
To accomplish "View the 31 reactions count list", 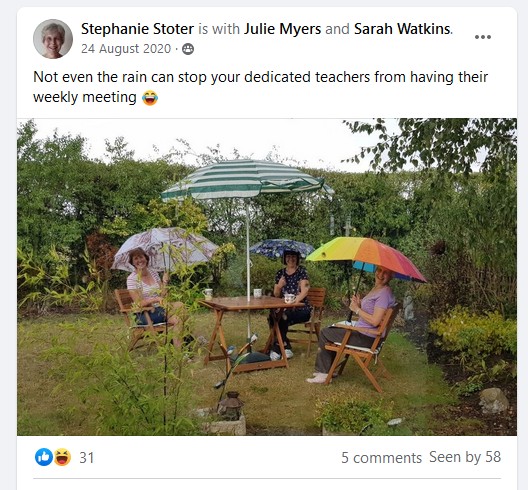I will 87,458.
